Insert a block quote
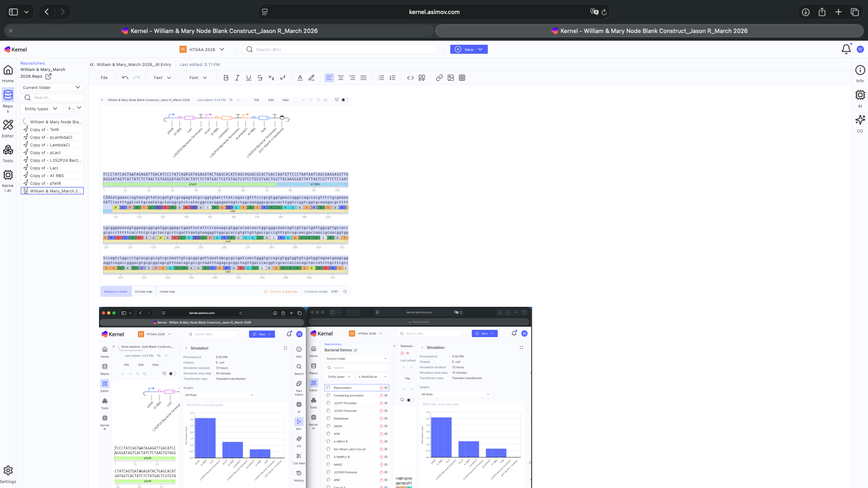Image resolution: width=868 pixels, height=488 pixels. click(x=422, y=78)
